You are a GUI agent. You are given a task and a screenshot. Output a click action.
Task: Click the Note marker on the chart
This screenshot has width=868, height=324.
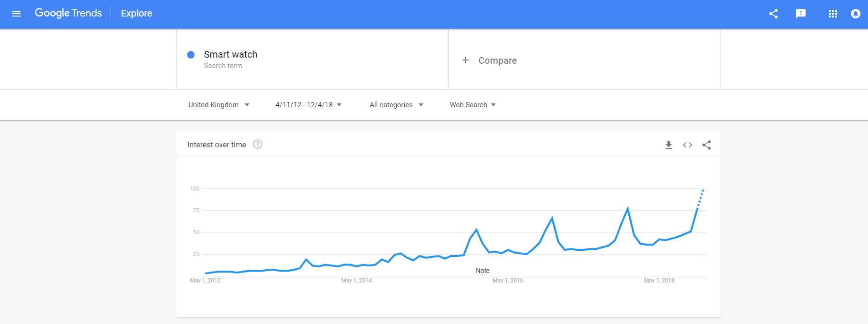tap(483, 271)
